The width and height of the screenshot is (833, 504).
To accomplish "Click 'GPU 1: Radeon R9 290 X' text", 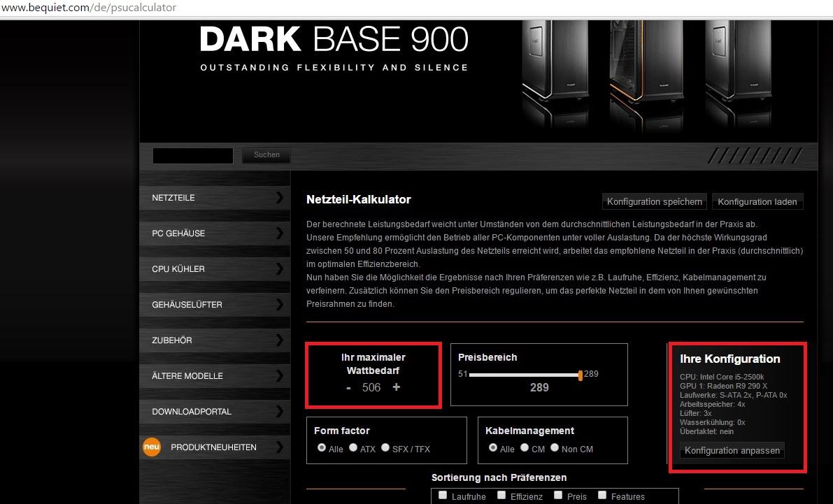I will coord(724,386).
